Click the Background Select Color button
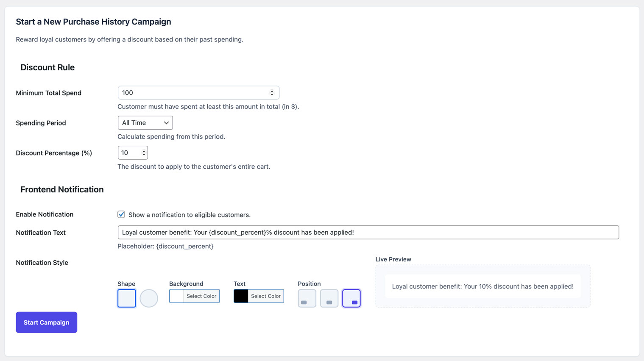644x361 pixels. tap(201, 296)
